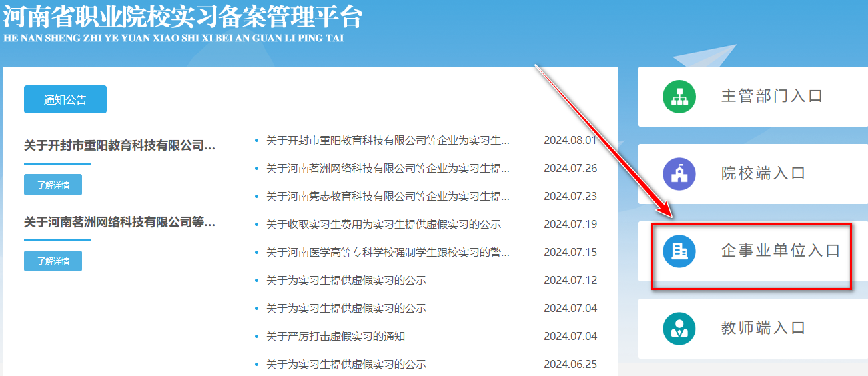This screenshot has width=868, height=376.
Task: Click the purple 院校端入口 school icon
Action: pos(679,174)
